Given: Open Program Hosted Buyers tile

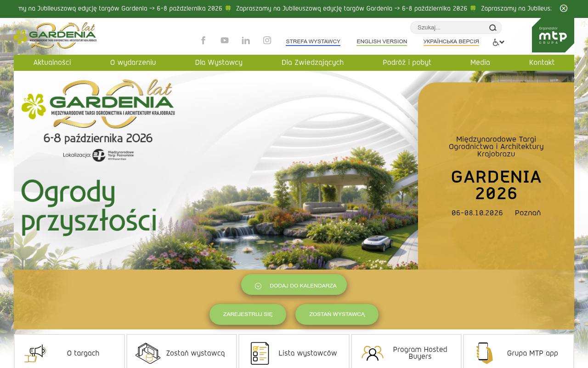Looking at the screenshot, I should pos(406,351).
